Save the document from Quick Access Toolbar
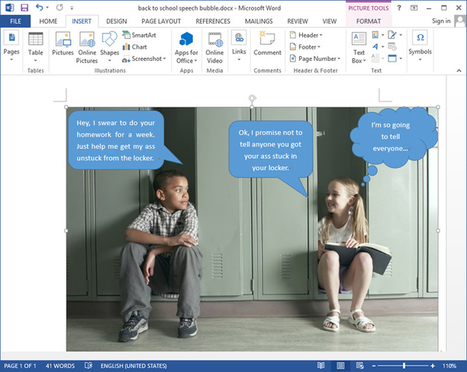Image resolution: width=467 pixels, height=372 pixels. click(x=24, y=7)
